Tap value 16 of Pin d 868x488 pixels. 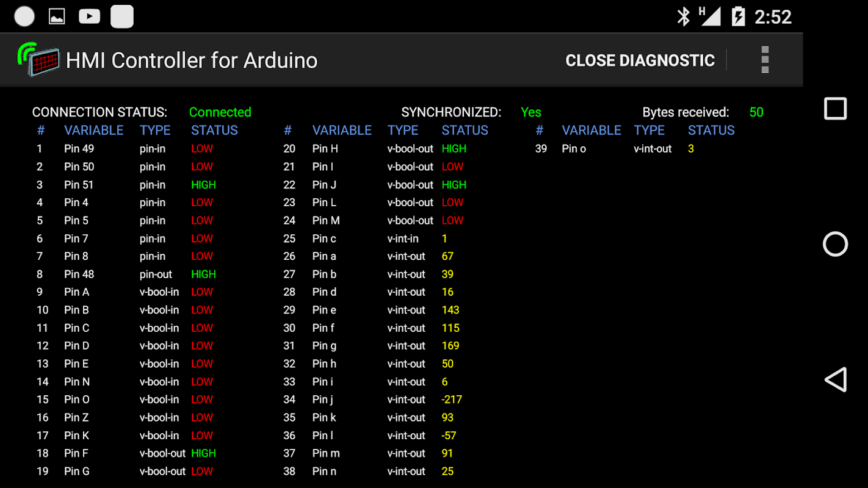tap(447, 292)
